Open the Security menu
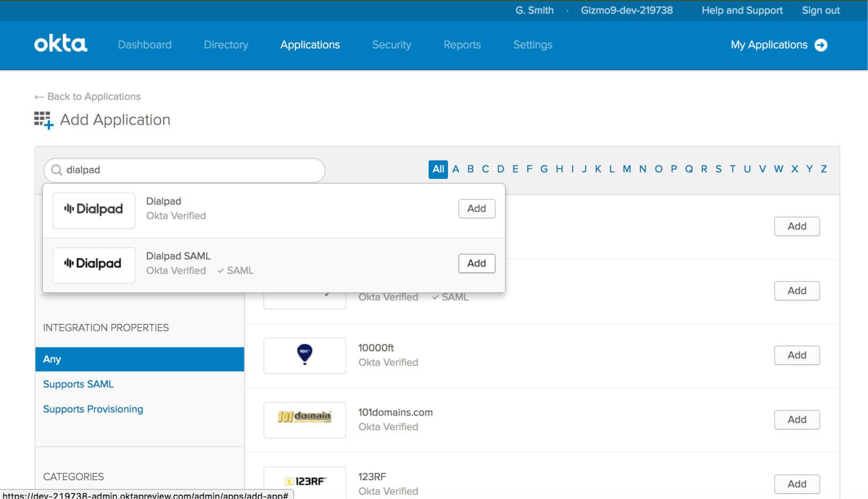Viewport: 868px width, 499px height. (392, 45)
